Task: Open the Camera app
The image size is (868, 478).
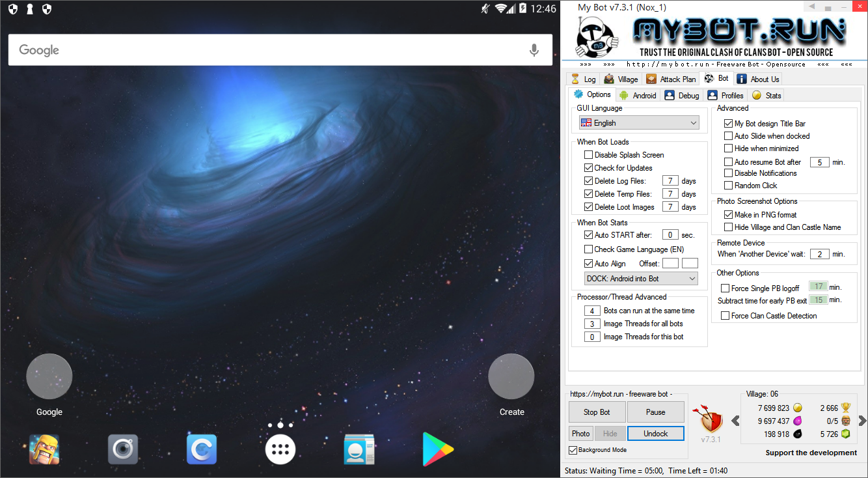Action: pos(122,449)
